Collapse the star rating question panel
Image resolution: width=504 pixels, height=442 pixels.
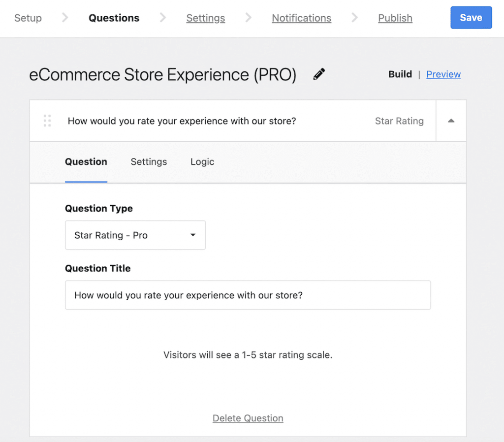click(x=451, y=121)
